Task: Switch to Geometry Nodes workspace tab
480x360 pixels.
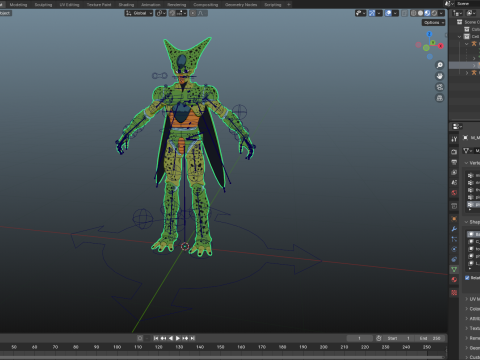Action: 241,5
